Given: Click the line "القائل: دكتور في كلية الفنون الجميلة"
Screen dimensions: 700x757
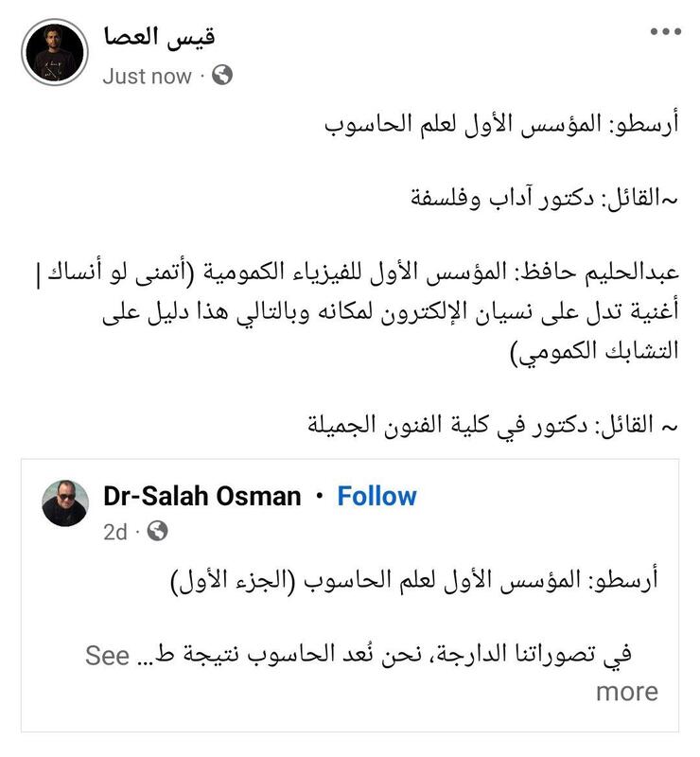Looking at the screenshot, I should click(x=494, y=424).
